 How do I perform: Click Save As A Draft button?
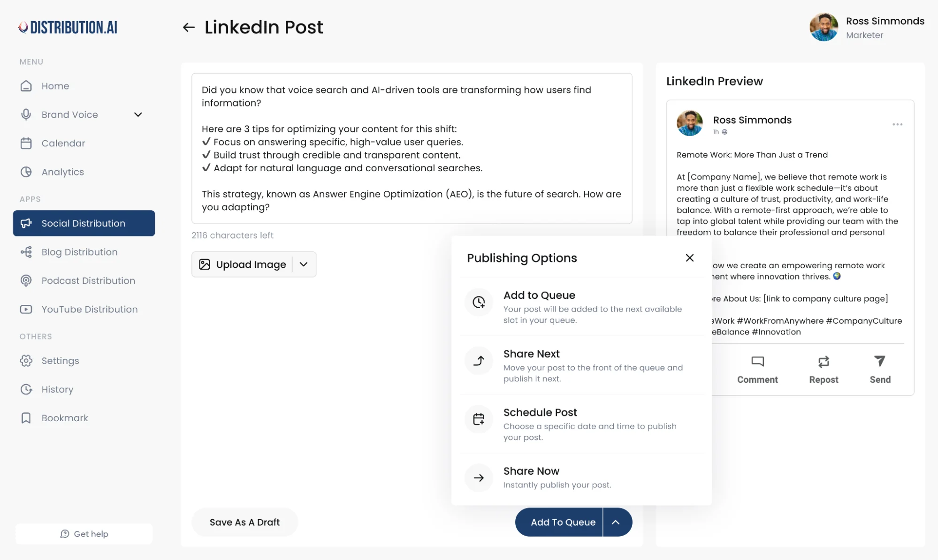(x=244, y=522)
